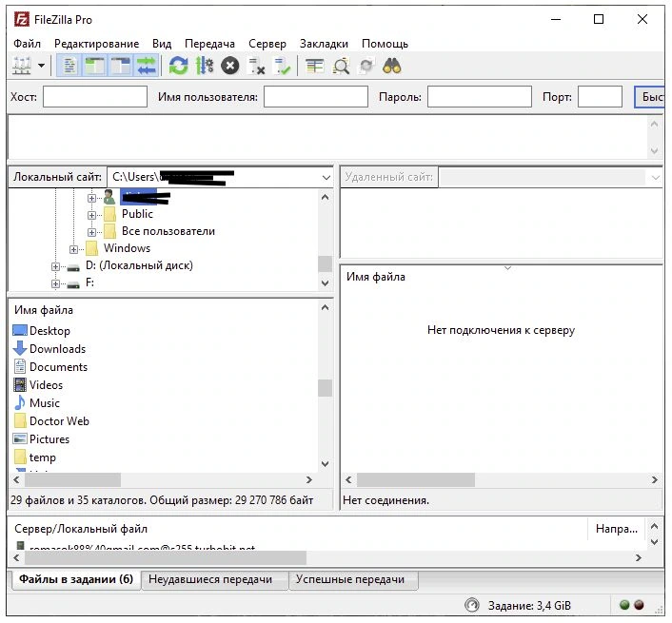Select D: (Локальный диск) in tree
The image size is (672, 623).
139,265
